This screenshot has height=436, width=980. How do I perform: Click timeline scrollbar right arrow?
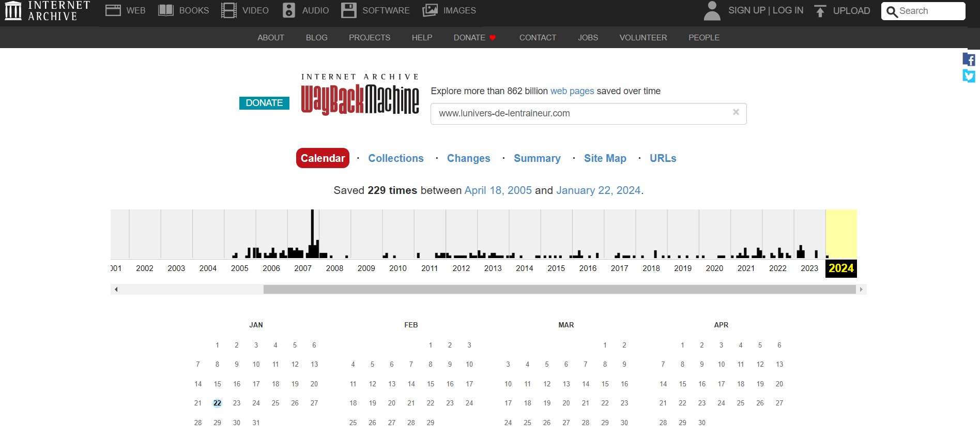(861, 289)
